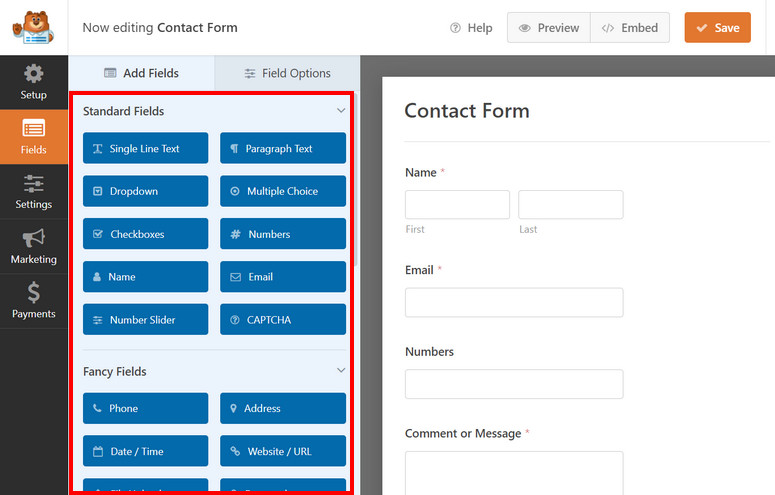Image resolution: width=775 pixels, height=495 pixels.
Task: Click the Email input field
Action: pos(514,302)
